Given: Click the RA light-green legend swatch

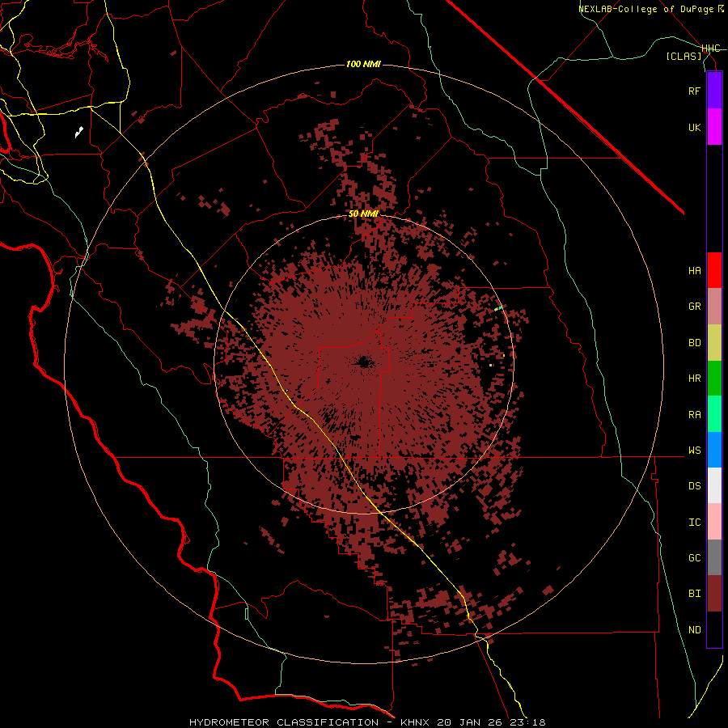Looking at the screenshot, I should pyautogui.click(x=714, y=414).
